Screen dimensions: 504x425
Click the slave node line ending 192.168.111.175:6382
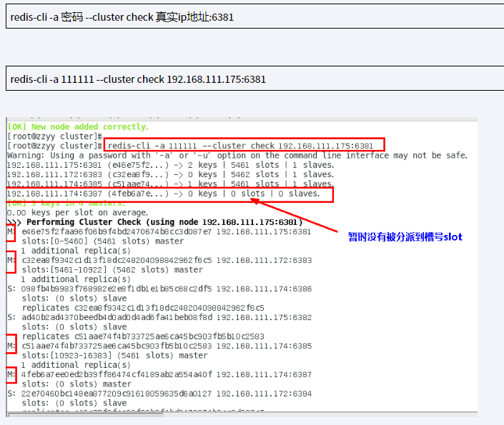click(159, 317)
